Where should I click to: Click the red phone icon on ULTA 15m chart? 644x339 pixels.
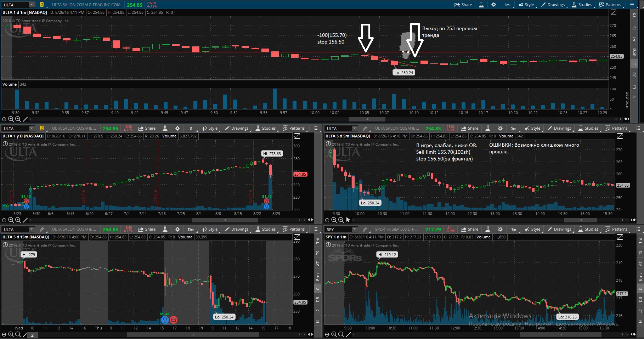(x=173, y=320)
